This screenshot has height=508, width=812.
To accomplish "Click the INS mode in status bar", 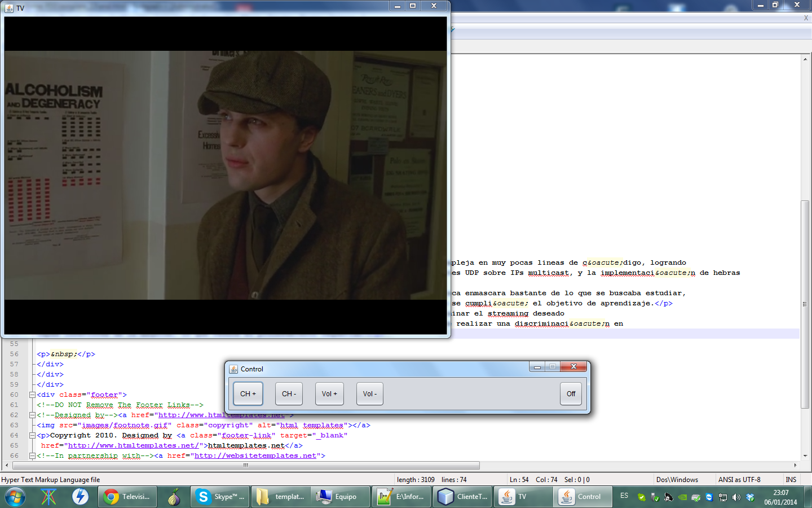I will pos(791,480).
